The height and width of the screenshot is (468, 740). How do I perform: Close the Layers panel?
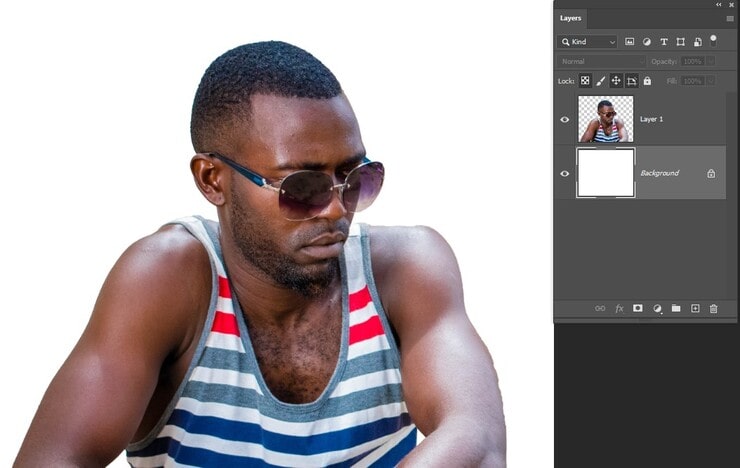(x=732, y=4)
